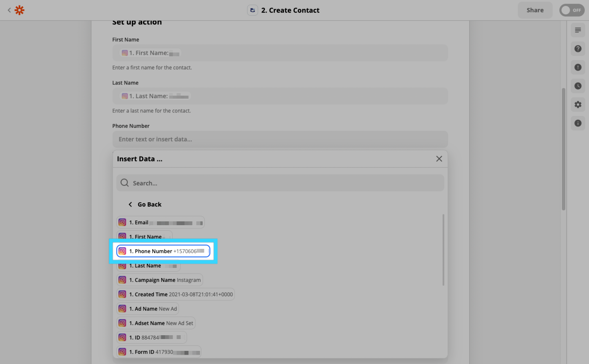Open the alerts exclamation icon
Viewport: 589px width, 364px height.
578,67
